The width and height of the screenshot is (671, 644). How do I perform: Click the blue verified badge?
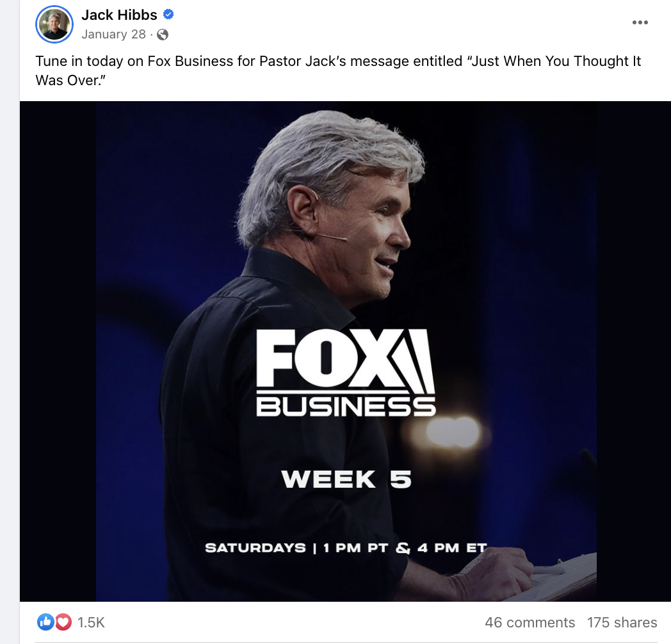click(x=168, y=15)
